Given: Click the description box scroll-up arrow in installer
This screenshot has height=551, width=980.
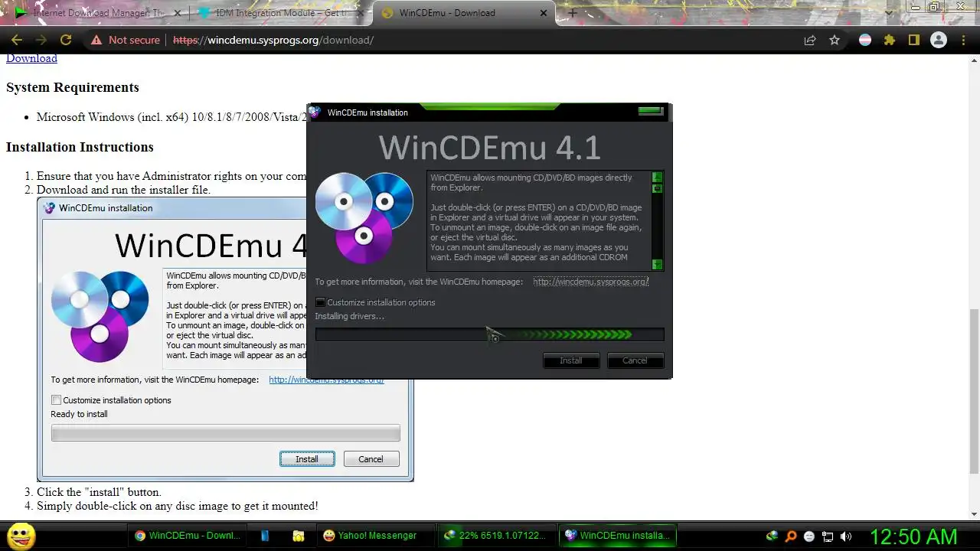Looking at the screenshot, I should 657,178.
